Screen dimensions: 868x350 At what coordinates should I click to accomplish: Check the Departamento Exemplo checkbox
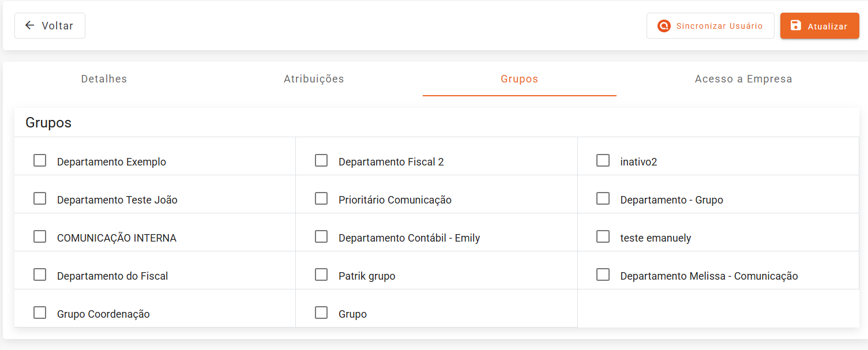tap(40, 160)
